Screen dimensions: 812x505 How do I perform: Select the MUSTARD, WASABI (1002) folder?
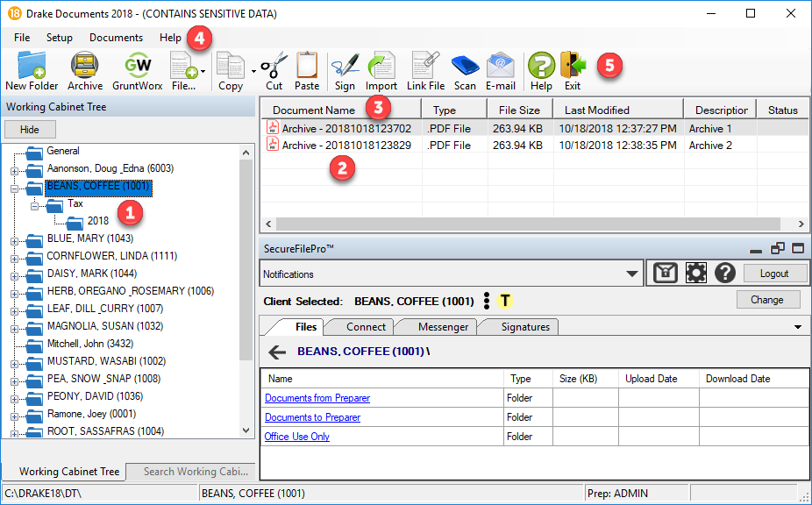[106, 361]
